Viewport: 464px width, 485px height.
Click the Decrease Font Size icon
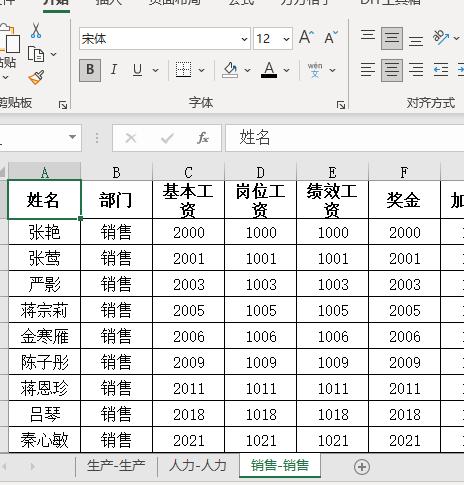[331, 37]
